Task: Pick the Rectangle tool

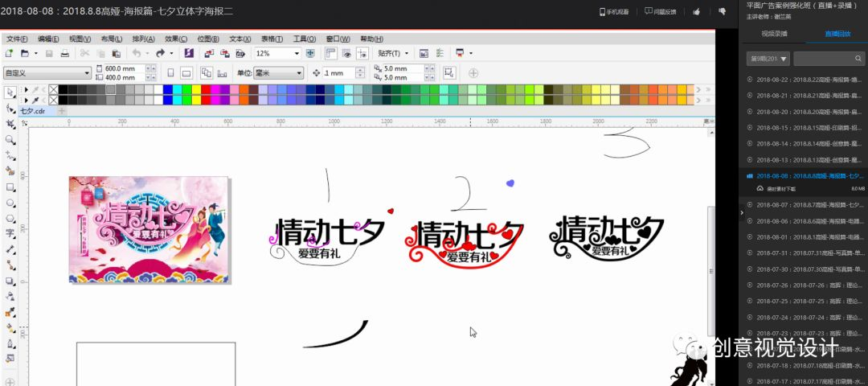Action: point(10,187)
